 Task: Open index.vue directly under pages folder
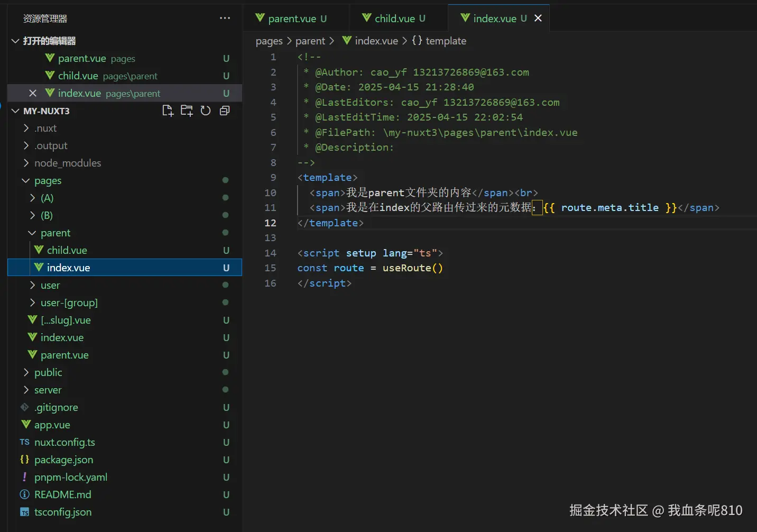pyautogui.click(x=125, y=337)
